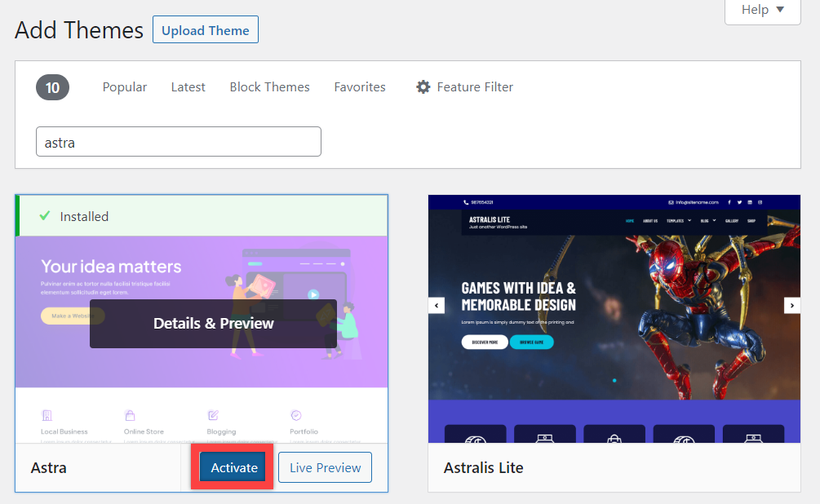Click the phone icon in Astralis preview header
This screenshot has width=820, height=504.
466,202
